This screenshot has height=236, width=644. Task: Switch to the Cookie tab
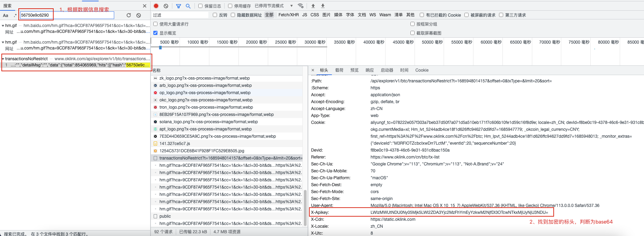pyautogui.click(x=422, y=70)
